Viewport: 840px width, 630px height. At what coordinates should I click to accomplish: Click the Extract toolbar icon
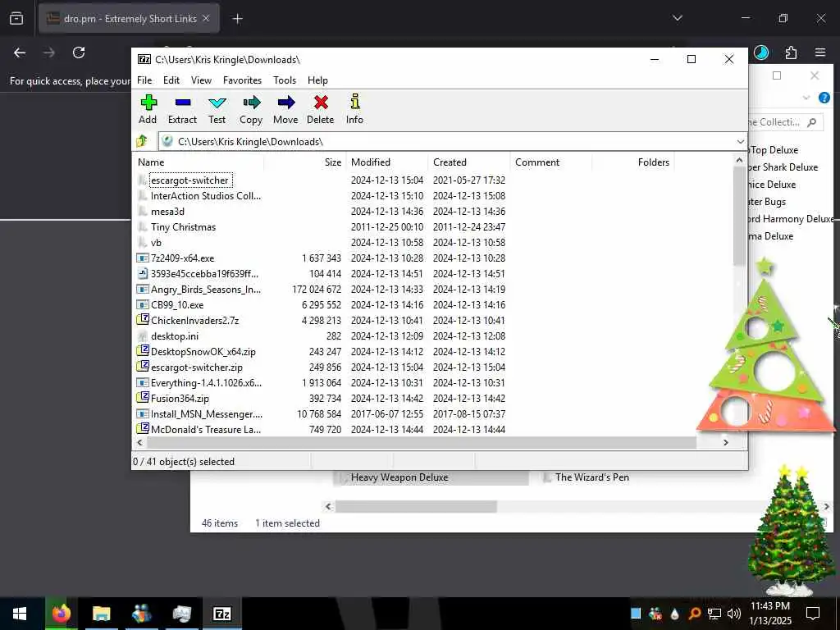coord(183,102)
